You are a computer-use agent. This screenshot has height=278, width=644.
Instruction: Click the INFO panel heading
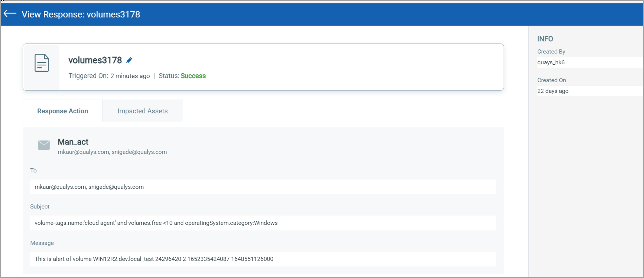[545, 39]
